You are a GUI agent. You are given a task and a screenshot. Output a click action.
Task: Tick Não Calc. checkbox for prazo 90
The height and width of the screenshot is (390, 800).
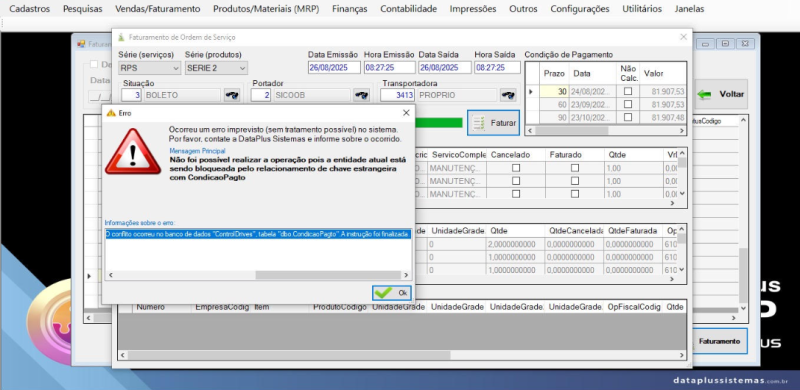tap(628, 117)
